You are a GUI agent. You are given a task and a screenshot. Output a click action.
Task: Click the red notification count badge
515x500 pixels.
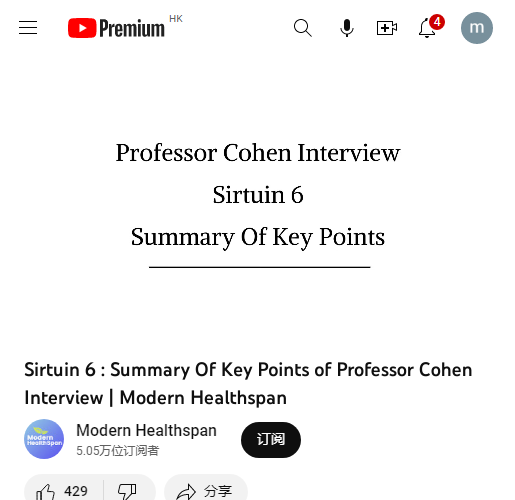tap(437, 22)
